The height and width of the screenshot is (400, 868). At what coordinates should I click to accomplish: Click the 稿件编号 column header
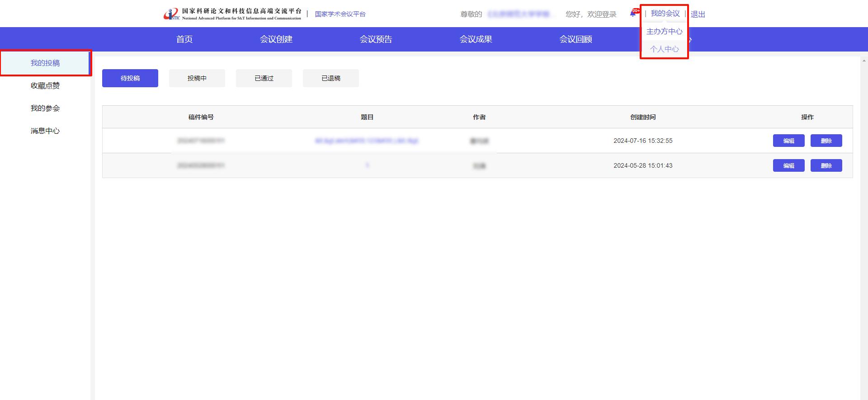click(201, 117)
